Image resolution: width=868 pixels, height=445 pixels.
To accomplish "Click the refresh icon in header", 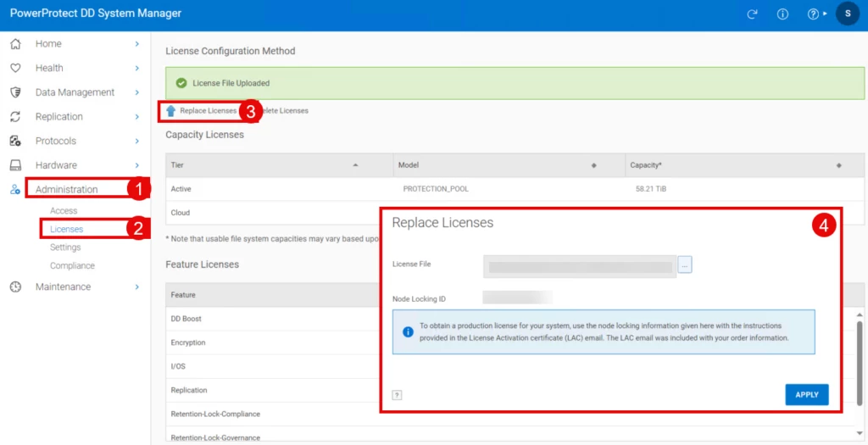I will 752,14.
